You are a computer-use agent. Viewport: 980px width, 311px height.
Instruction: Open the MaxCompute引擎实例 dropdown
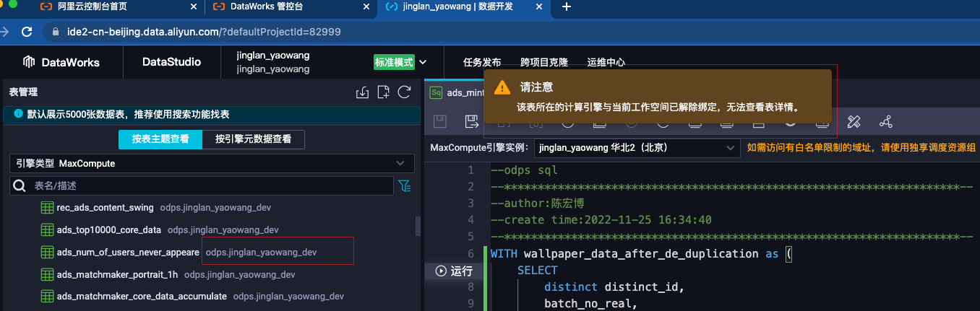[x=636, y=148]
